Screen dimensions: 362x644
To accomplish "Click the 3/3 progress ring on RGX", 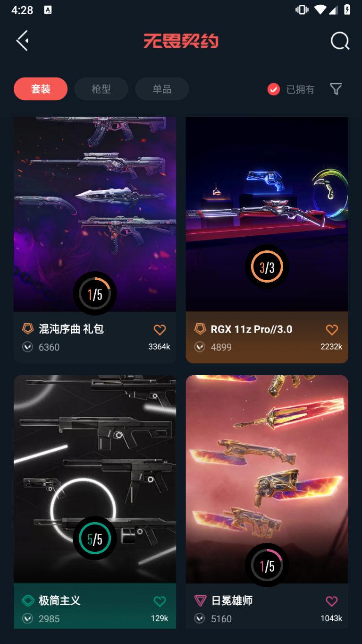I will (267, 267).
